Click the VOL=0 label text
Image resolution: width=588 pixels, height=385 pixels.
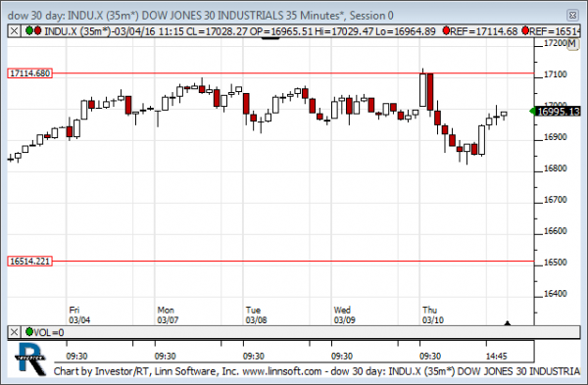pyautogui.click(x=49, y=332)
